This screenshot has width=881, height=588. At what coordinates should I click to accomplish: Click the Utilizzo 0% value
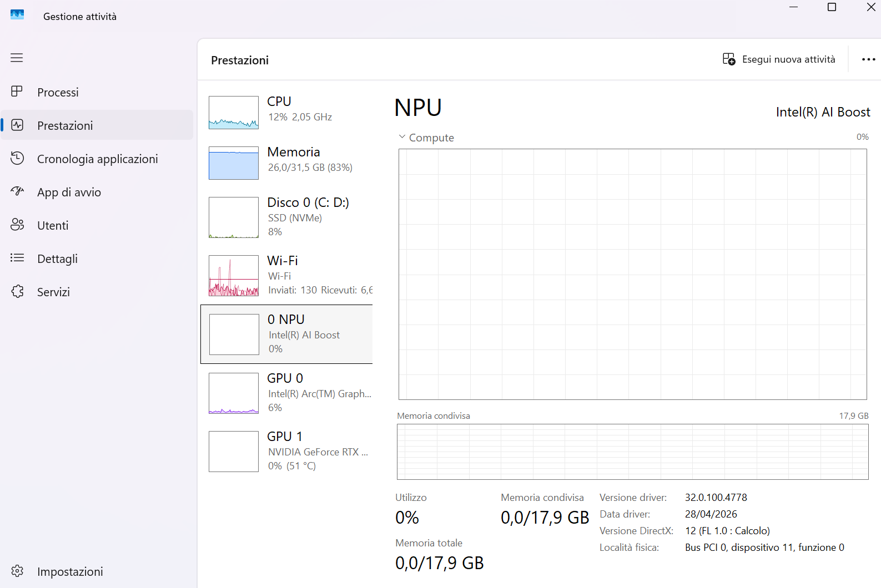click(407, 518)
